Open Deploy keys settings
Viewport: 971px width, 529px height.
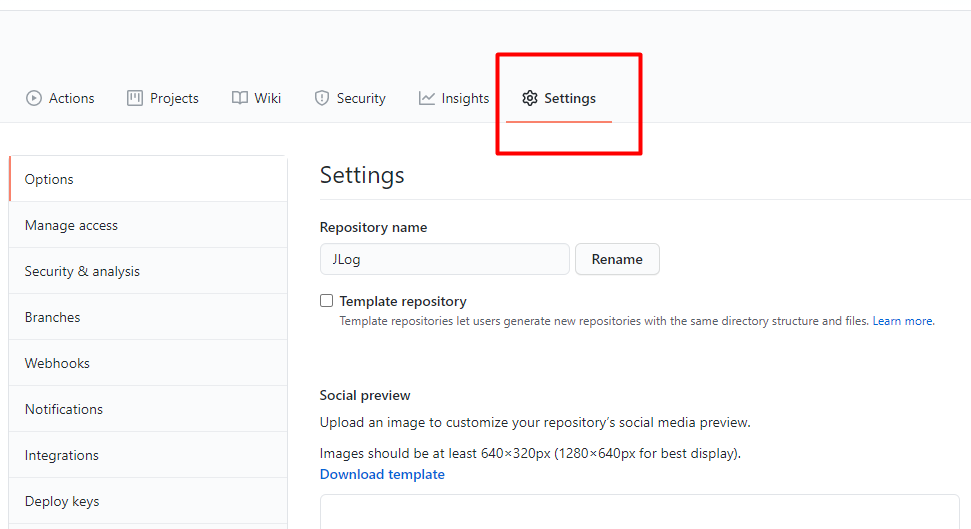pos(149,501)
